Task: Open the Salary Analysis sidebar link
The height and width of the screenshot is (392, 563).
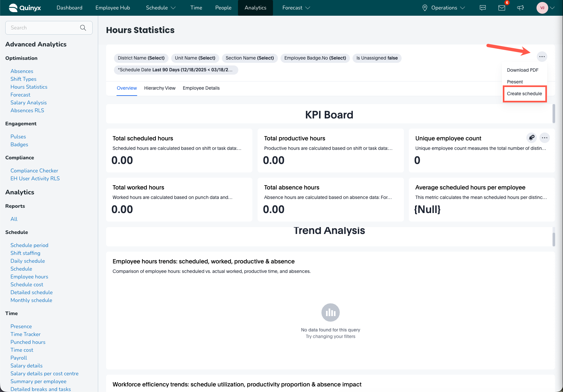Action: click(28, 102)
